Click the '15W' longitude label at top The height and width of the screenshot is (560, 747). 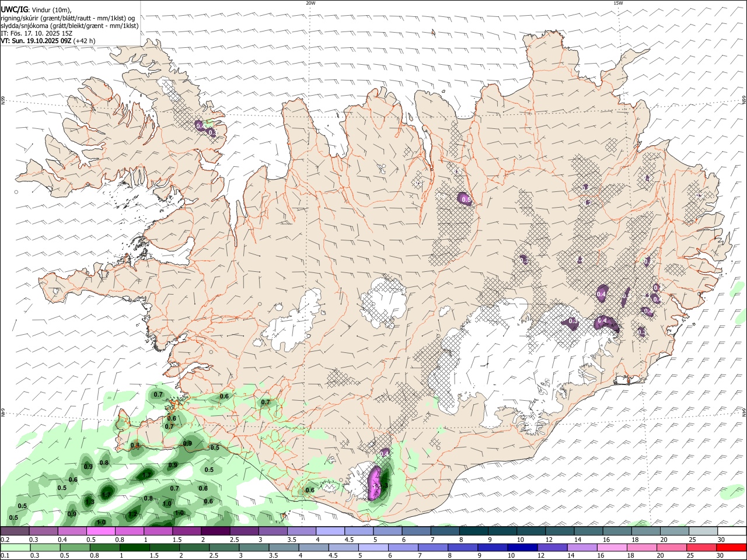[618, 3]
